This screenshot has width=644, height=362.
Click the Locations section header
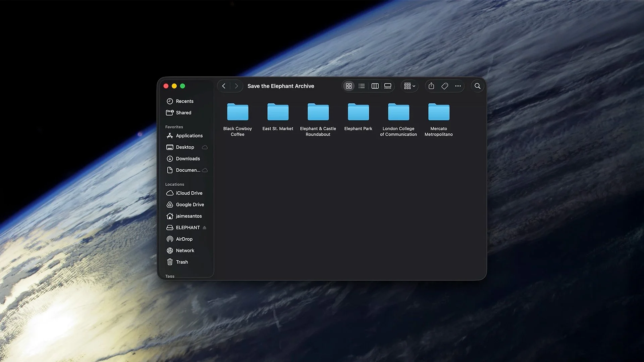174,184
